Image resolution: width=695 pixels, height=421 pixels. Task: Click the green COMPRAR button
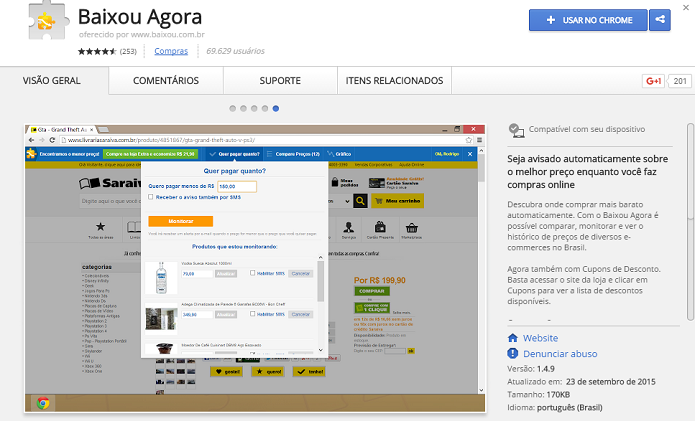pos(372,291)
